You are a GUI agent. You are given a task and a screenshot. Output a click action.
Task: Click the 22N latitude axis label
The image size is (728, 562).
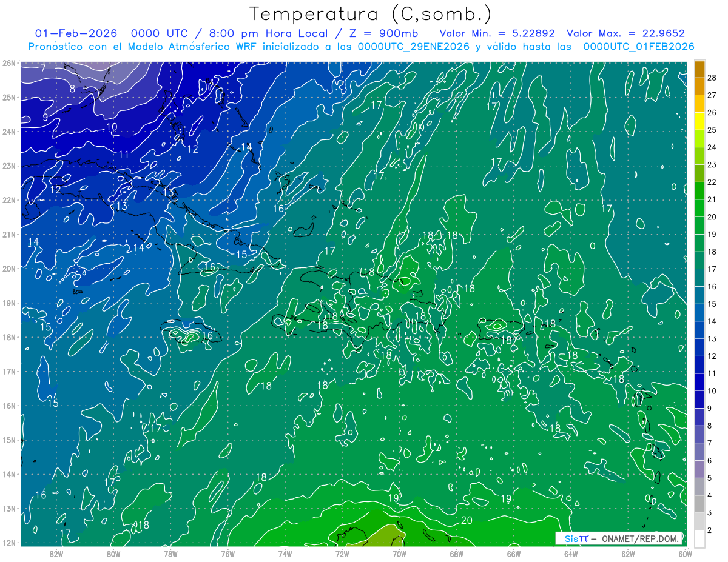[9, 200]
